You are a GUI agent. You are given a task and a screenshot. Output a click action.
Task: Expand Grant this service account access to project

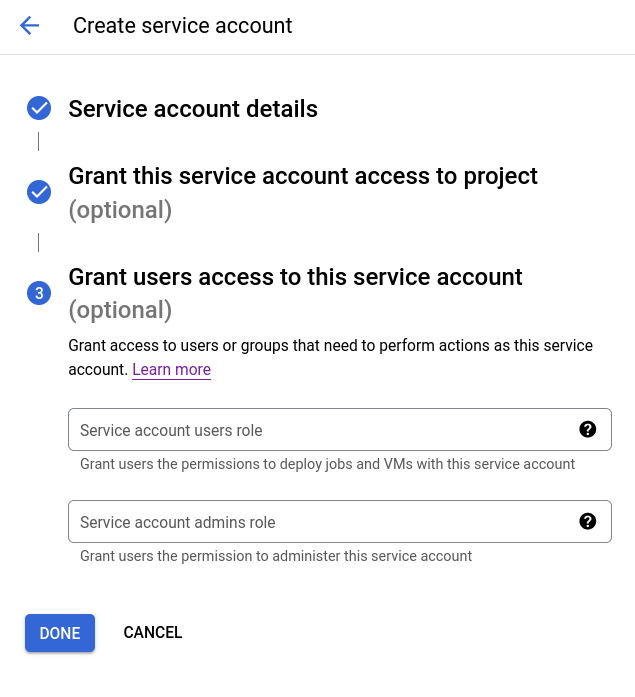pos(303,176)
